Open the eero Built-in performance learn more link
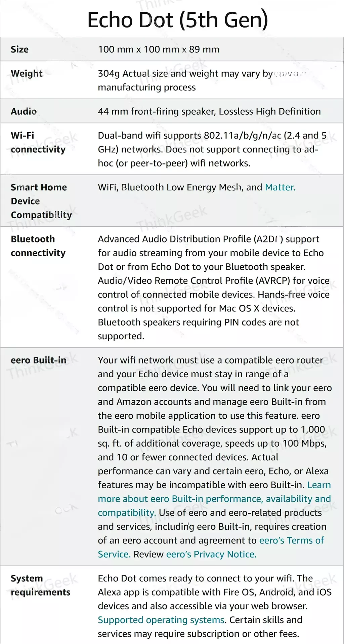The width and height of the screenshot is (344, 644). 214,499
